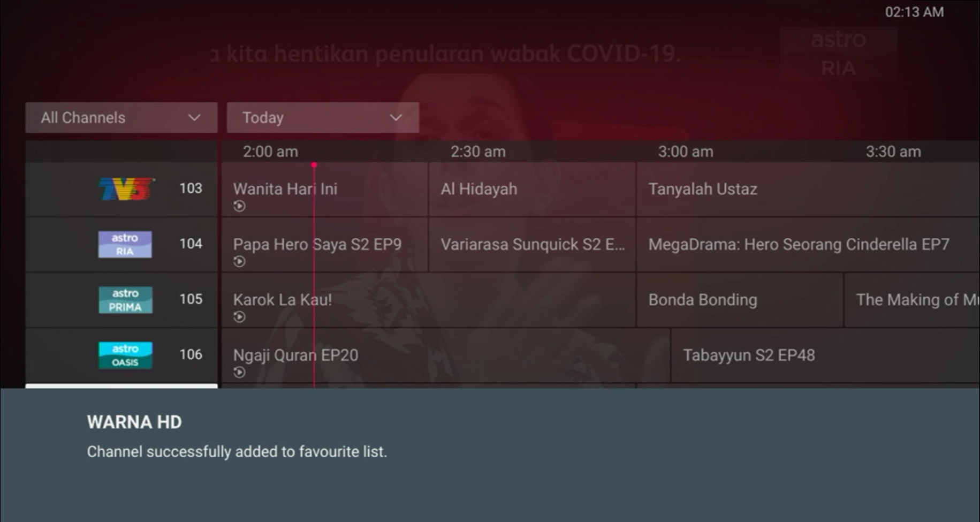Image resolution: width=980 pixels, height=522 pixels.
Task: Click the 3:00 am time header
Action: [x=686, y=152]
